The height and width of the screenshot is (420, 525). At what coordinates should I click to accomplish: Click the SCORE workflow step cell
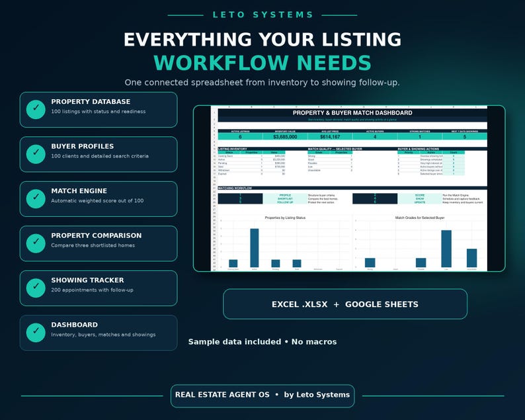(419, 195)
